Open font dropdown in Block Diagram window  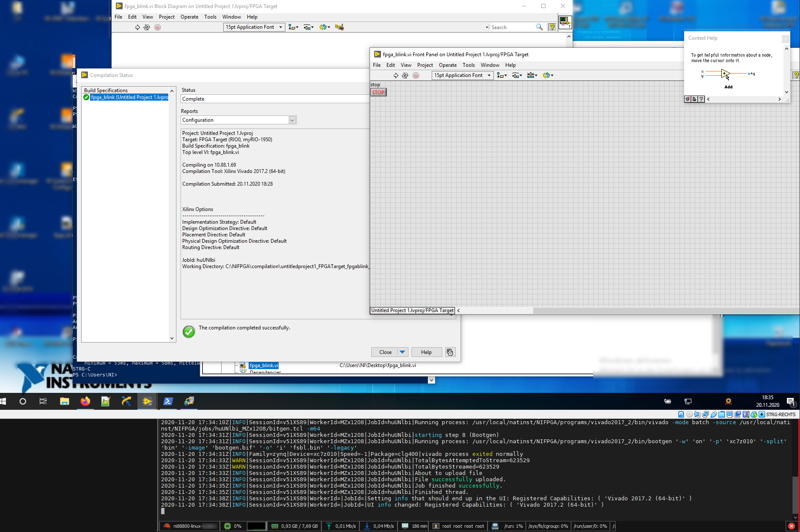(x=254, y=27)
